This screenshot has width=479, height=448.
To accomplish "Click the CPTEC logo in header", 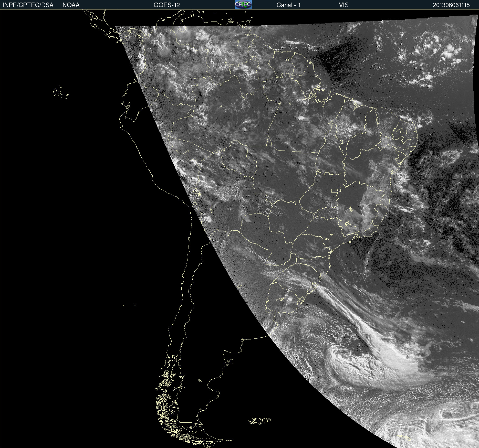I will (243, 5).
